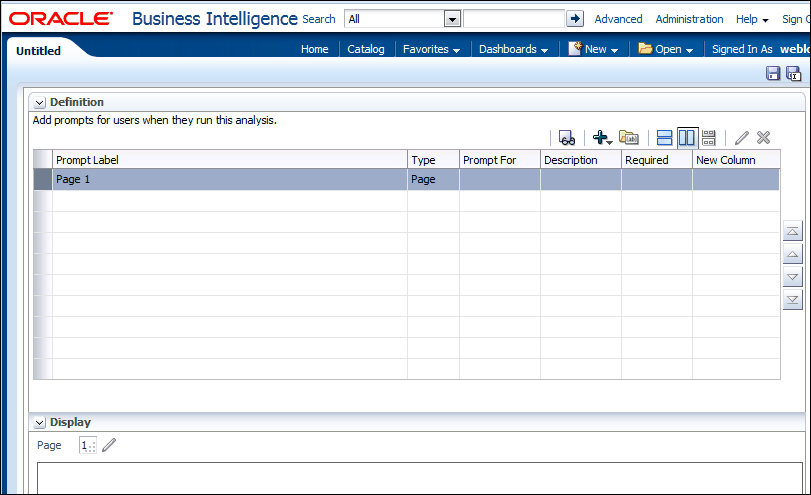Click the search text input field
This screenshot has height=495, width=811.
click(x=514, y=19)
